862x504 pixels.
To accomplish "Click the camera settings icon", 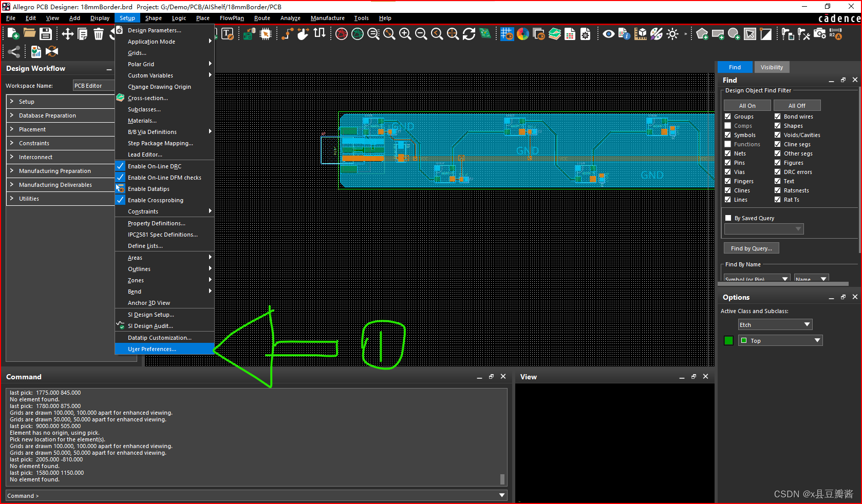I will pos(820,34).
